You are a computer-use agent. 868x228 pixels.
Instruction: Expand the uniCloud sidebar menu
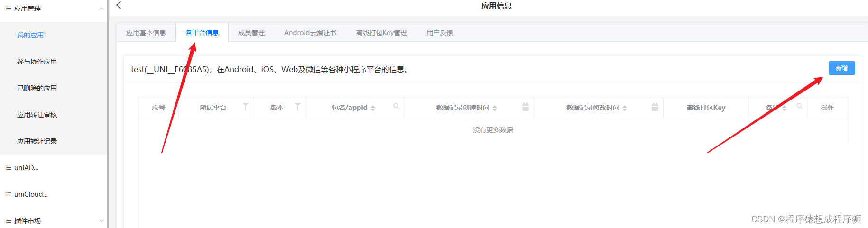pos(31,194)
